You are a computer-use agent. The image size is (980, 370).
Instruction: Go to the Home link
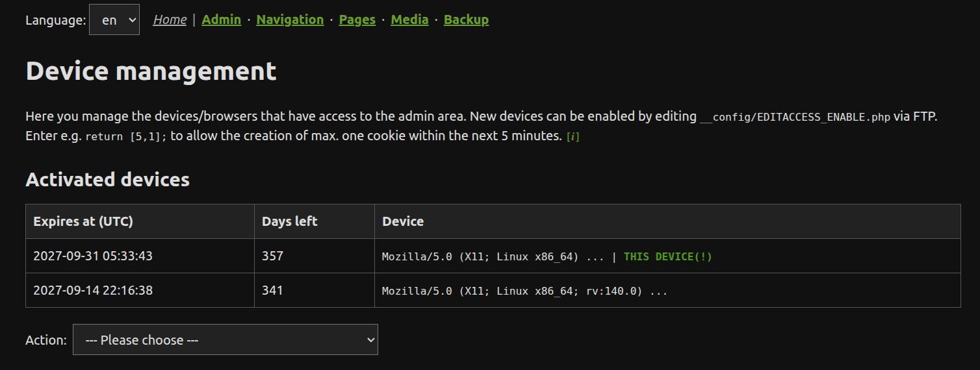click(170, 19)
